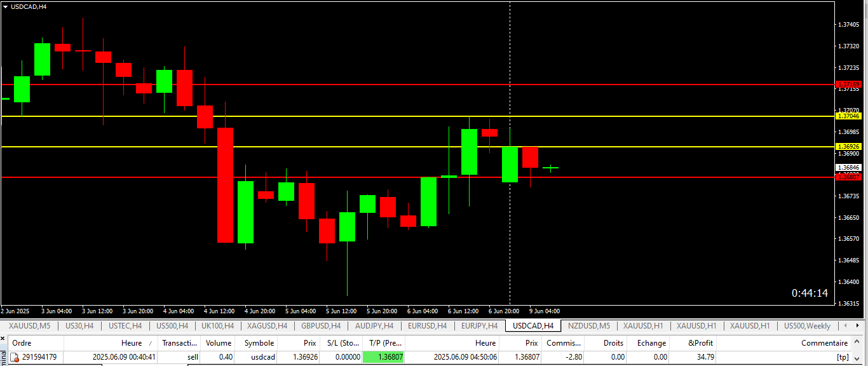Sort by the Volume column header
This screenshot has height=366, width=868.
click(218, 343)
